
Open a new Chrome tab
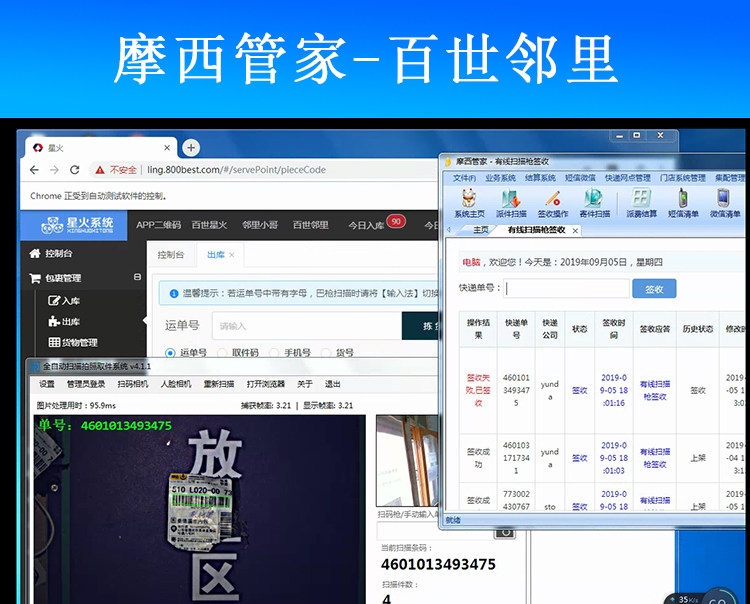coord(191,148)
